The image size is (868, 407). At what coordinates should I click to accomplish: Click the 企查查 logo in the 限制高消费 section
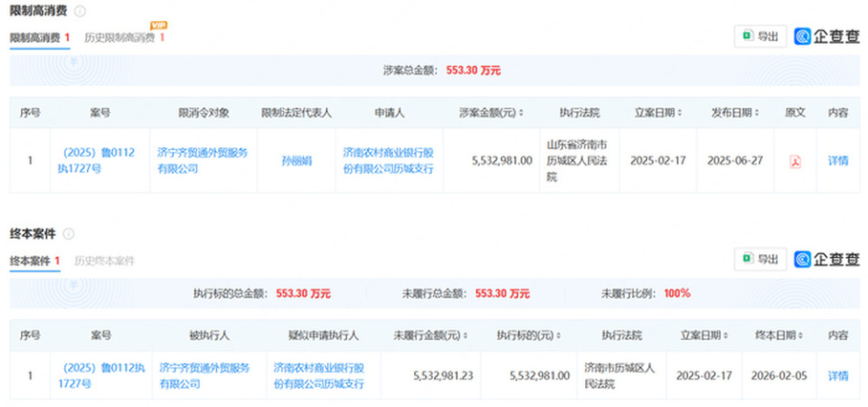[x=827, y=36]
